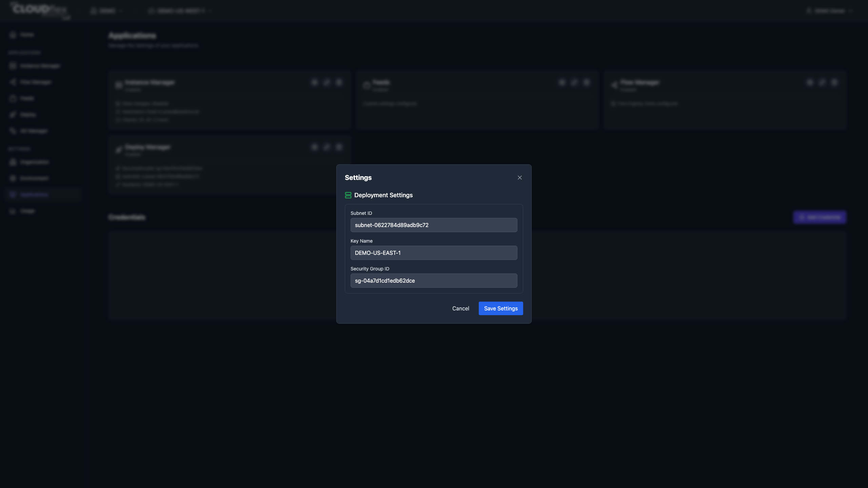Click into the Key Name field

[x=434, y=253]
